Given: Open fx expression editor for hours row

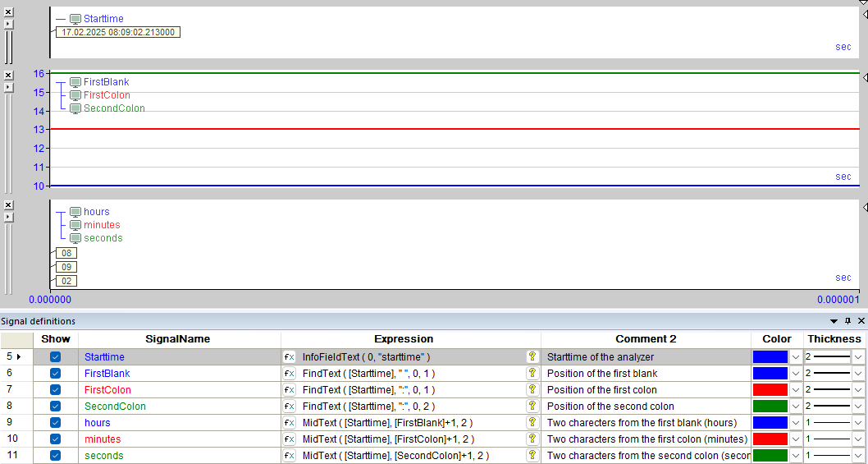Looking at the screenshot, I should click(x=289, y=422).
